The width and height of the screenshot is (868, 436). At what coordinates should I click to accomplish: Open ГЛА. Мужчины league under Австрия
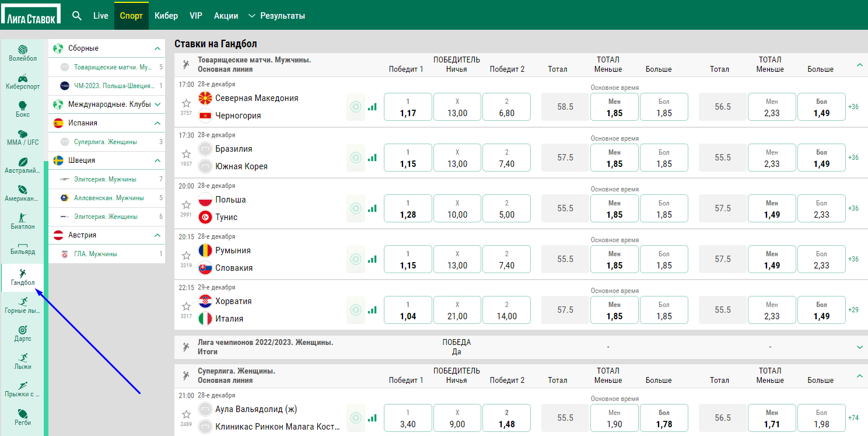(x=107, y=254)
